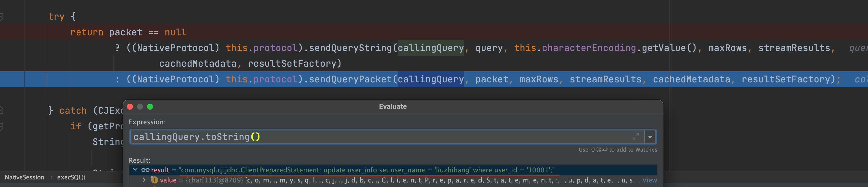This screenshot has height=187, width=868.
Task: Expand the value char[113] node
Action: coord(144,180)
